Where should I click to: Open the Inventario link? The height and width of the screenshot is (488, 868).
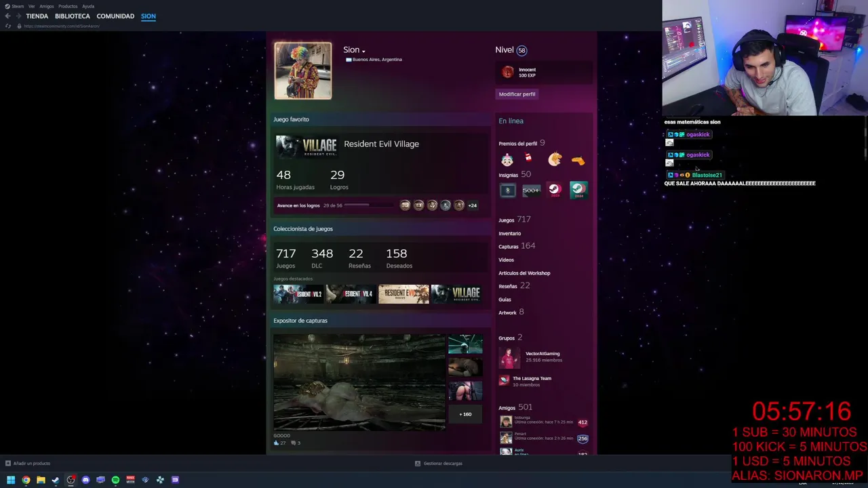(510, 233)
